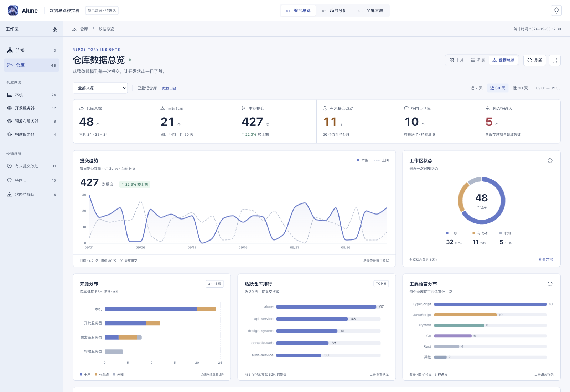Viewport: 570px width, 392px height.
Task: Toggle fullscreen with the expand icon
Action: tap(555, 60)
